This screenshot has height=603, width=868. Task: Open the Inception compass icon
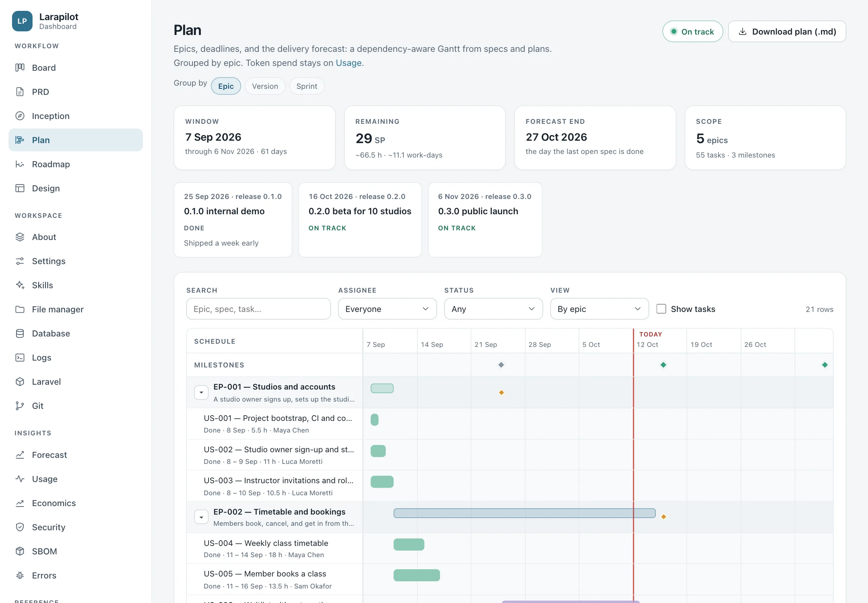pyautogui.click(x=20, y=116)
